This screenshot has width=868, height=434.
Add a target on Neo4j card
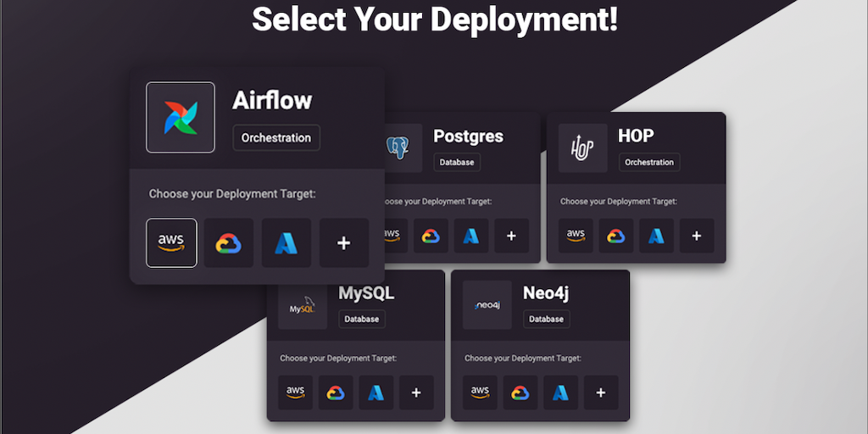click(x=601, y=392)
